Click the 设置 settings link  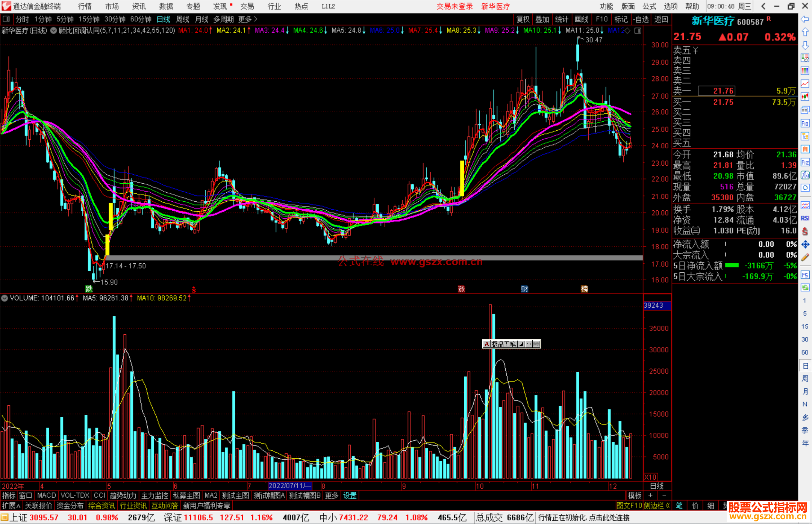point(350,495)
